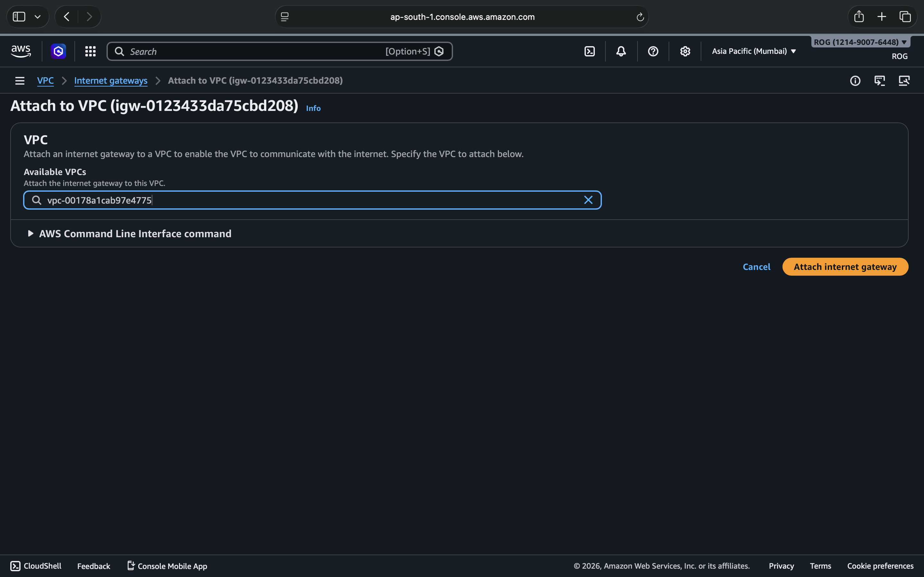Open the ROG account menu dropdown
924x577 pixels.
tap(860, 42)
